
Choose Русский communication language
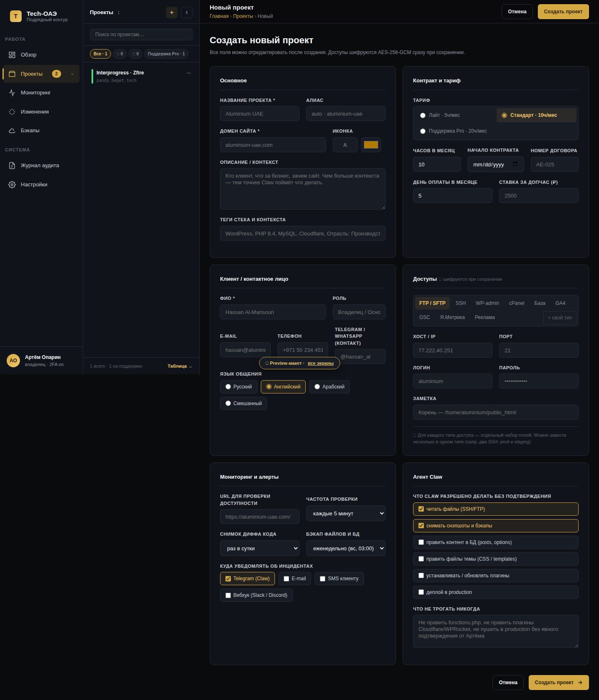238,387
